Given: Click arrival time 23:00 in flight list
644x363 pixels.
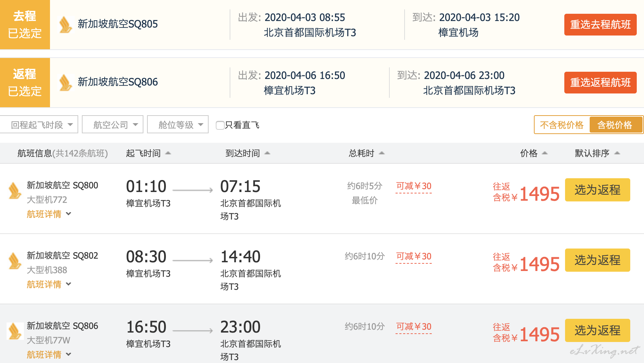Looking at the screenshot, I should (241, 327).
